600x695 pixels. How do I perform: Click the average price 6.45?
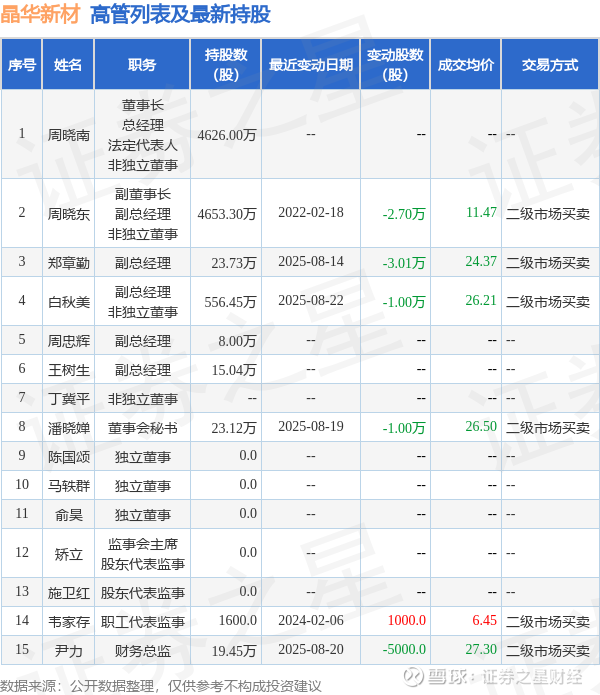click(484, 620)
